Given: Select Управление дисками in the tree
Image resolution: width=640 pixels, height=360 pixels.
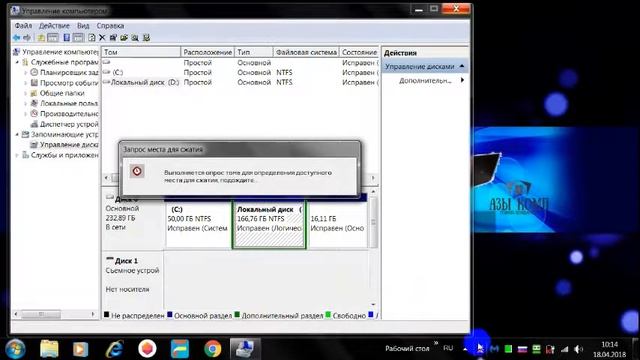Looking at the screenshot, I should click(x=64, y=144).
